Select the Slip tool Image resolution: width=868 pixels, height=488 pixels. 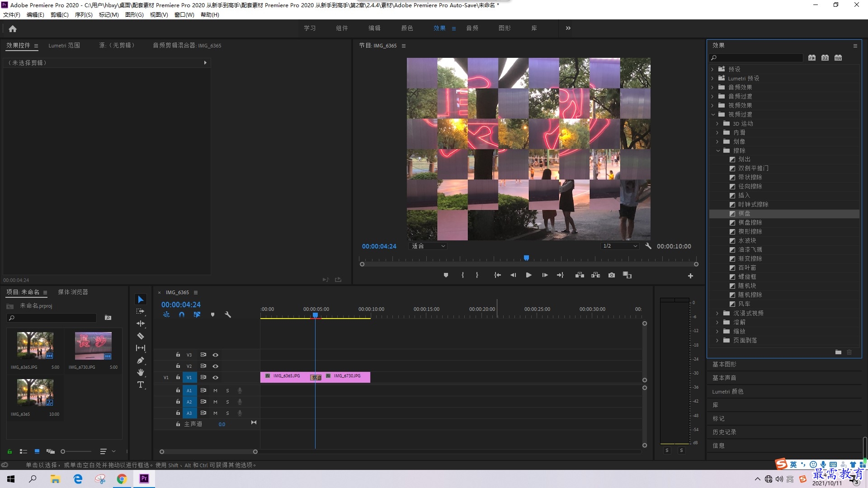tap(141, 348)
